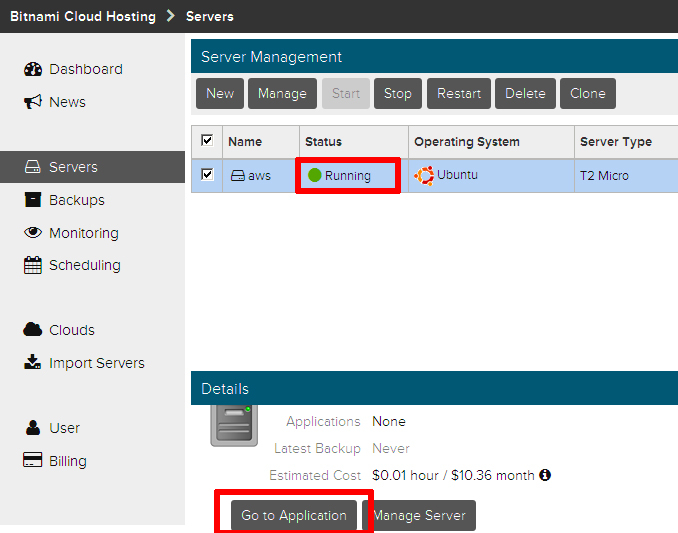Screen dimensions: 678x533
Task: Toggle the select-all checkbox in table header
Action: click(x=207, y=140)
